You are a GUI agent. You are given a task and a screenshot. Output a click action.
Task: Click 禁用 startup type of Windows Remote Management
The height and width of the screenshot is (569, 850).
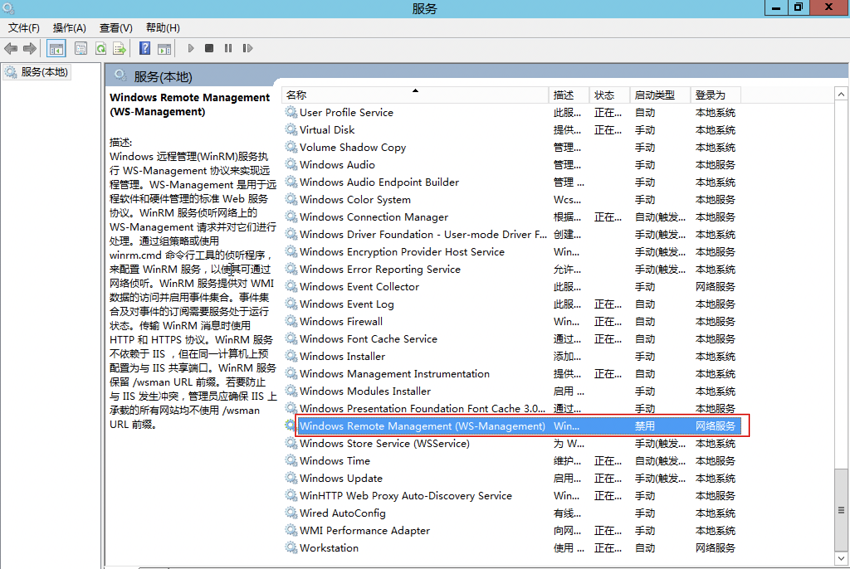[x=645, y=426]
